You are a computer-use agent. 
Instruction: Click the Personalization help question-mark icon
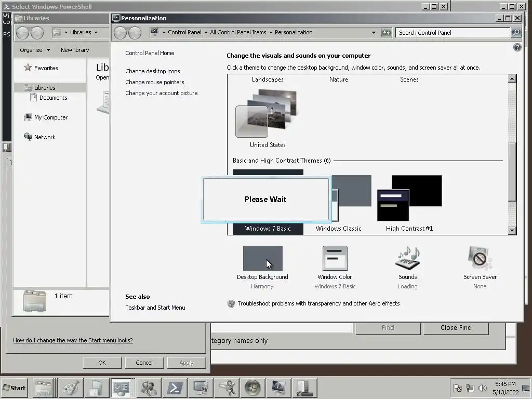pos(517,47)
